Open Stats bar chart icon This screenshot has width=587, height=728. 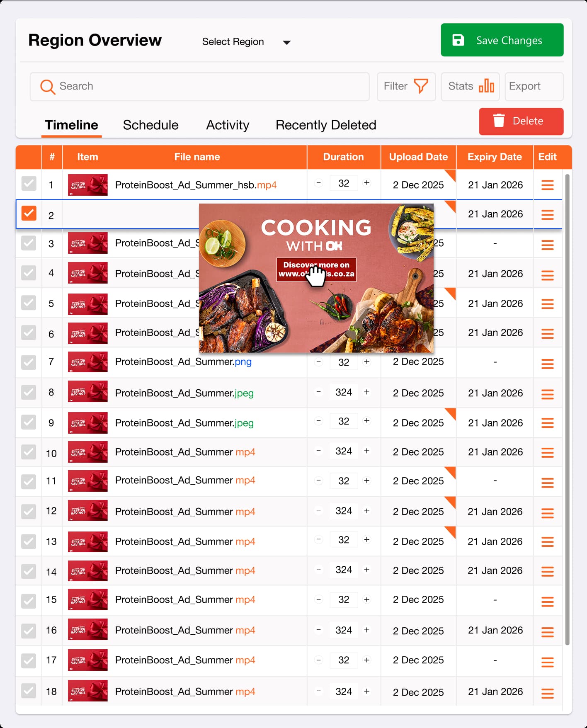tap(486, 86)
